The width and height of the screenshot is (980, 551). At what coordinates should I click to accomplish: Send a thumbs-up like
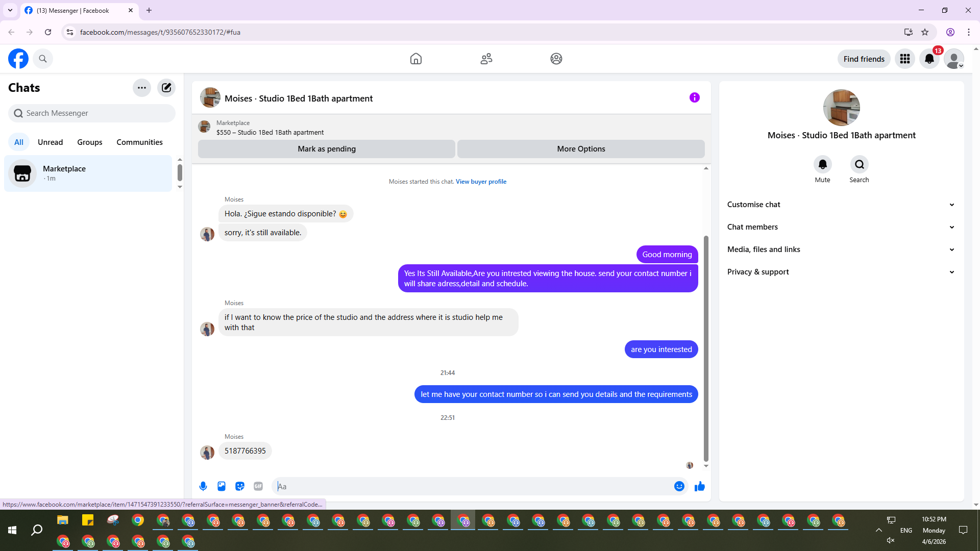pyautogui.click(x=700, y=486)
